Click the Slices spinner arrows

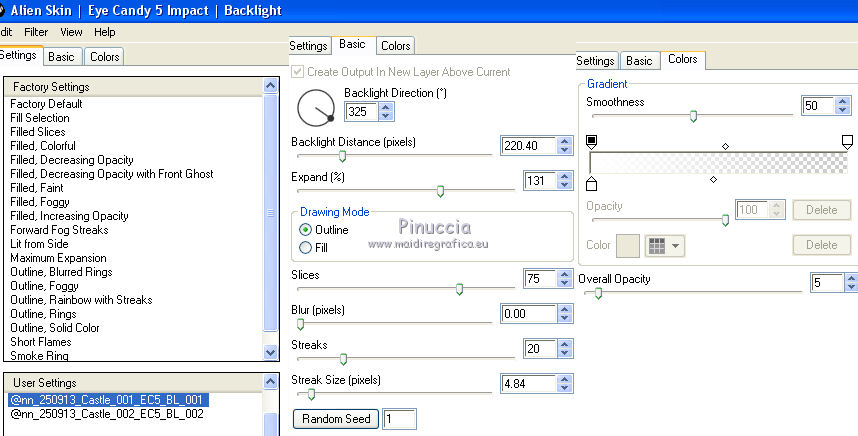click(565, 278)
